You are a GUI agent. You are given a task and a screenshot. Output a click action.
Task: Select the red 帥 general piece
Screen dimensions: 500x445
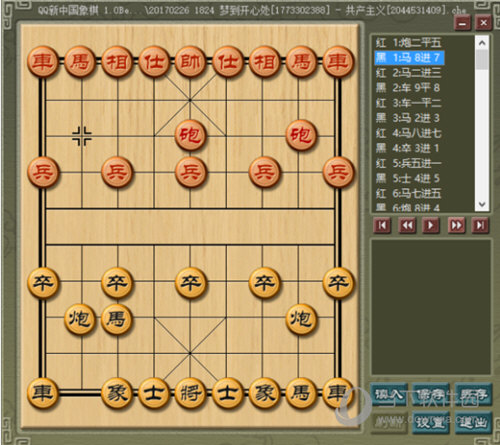click(190, 62)
